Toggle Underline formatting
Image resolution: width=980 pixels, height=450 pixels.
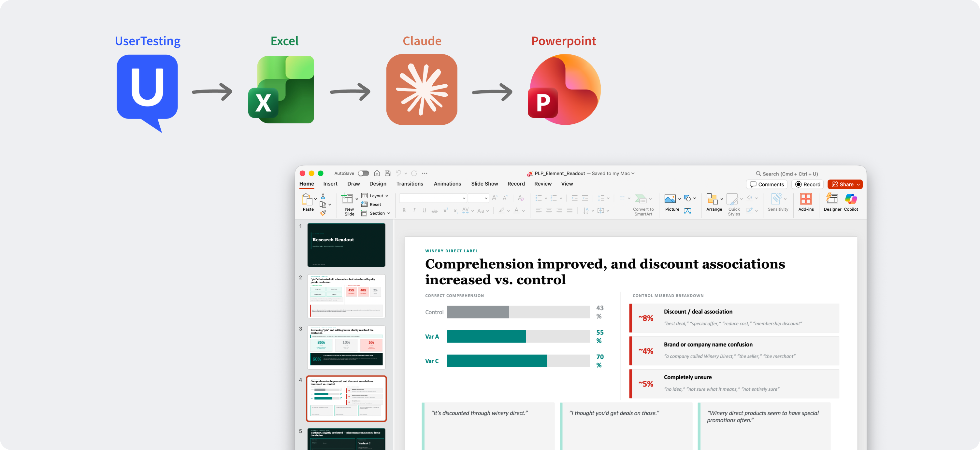point(424,211)
